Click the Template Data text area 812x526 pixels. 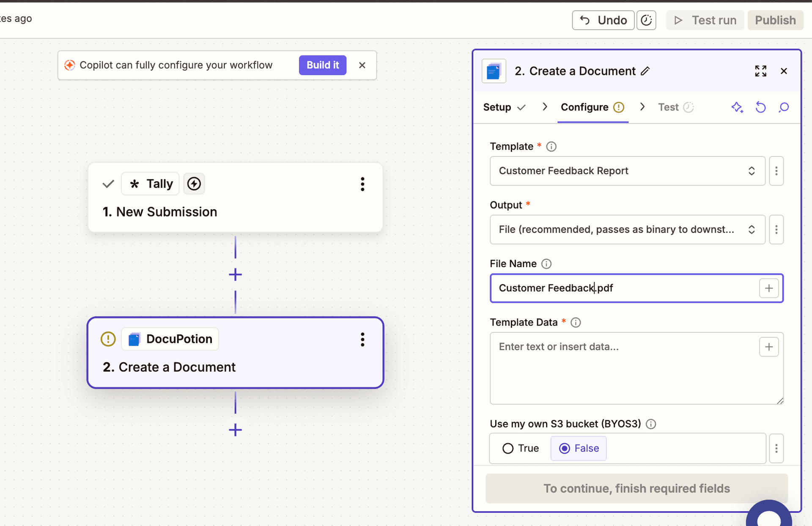636,368
